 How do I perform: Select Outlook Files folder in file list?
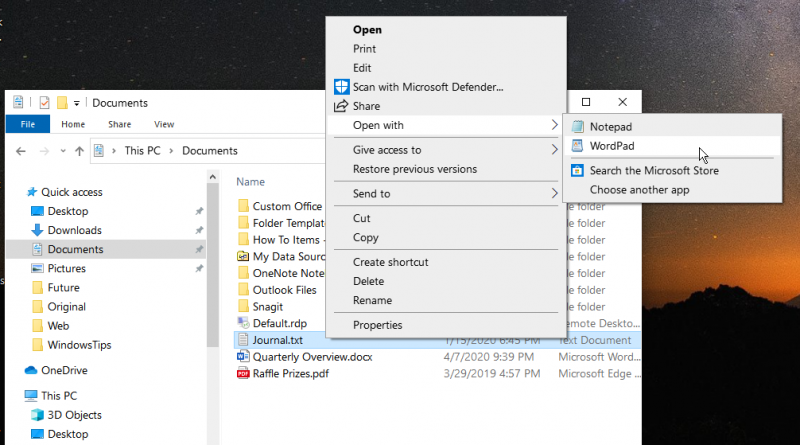(x=285, y=290)
